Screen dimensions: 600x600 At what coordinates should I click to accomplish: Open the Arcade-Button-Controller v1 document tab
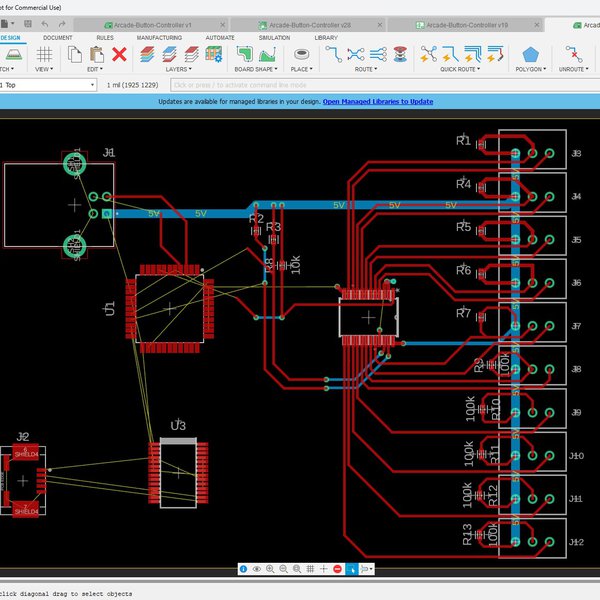coord(151,25)
